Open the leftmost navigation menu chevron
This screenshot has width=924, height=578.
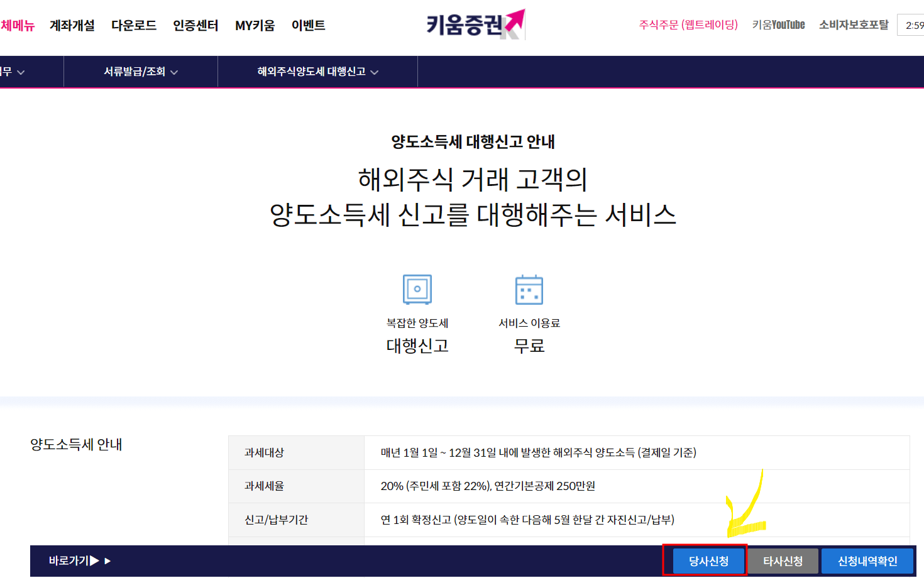point(22,71)
